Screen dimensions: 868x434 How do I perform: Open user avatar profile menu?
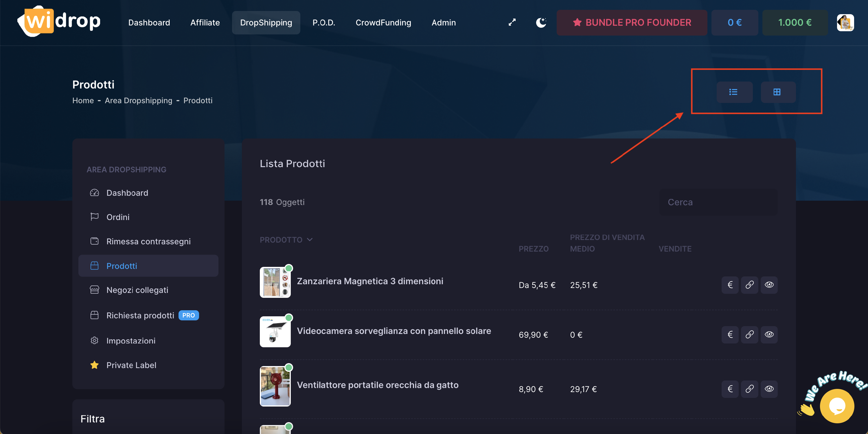[x=845, y=23]
